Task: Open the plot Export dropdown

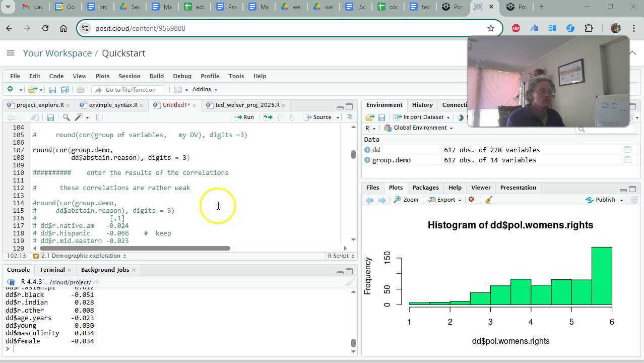Action: click(x=445, y=200)
